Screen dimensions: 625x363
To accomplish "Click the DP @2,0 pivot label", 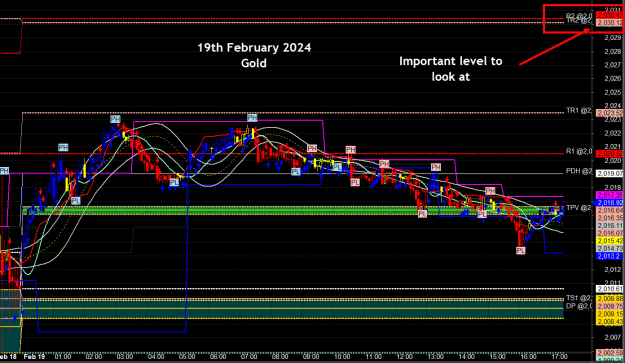I will click(x=579, y=306).
